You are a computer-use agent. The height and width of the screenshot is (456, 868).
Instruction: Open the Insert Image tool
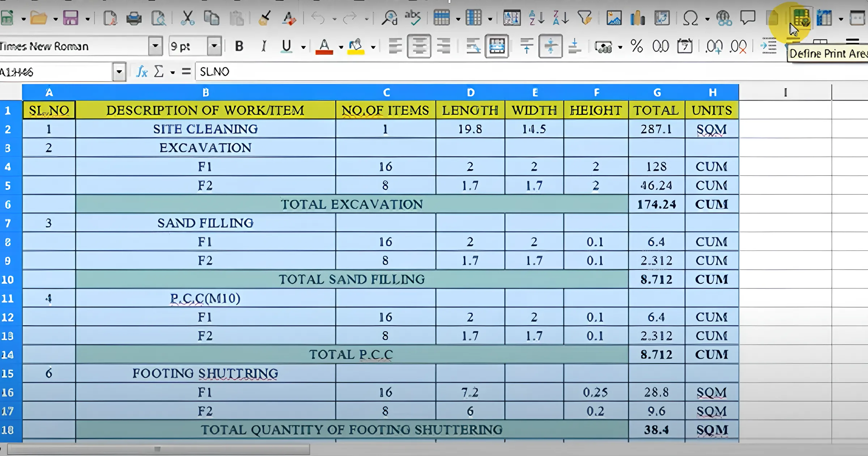pos(614,17)
